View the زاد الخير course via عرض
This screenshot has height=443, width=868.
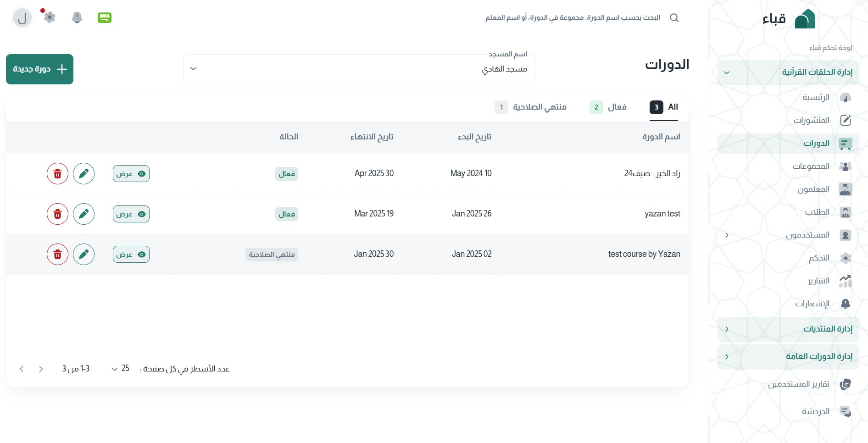tap(131, 174)
